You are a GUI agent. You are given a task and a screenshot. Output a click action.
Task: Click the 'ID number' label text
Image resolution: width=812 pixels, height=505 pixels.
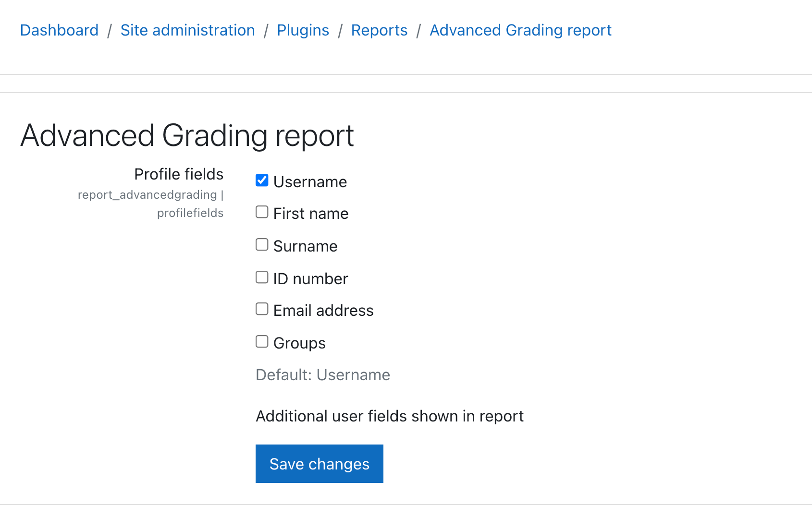click(310, 279)
